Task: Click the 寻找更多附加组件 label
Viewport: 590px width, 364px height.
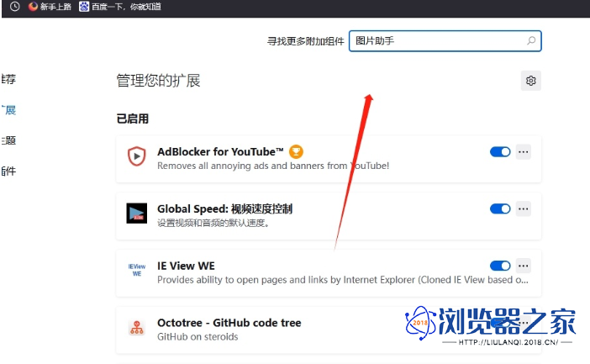Action: click(x=306, y=41)
